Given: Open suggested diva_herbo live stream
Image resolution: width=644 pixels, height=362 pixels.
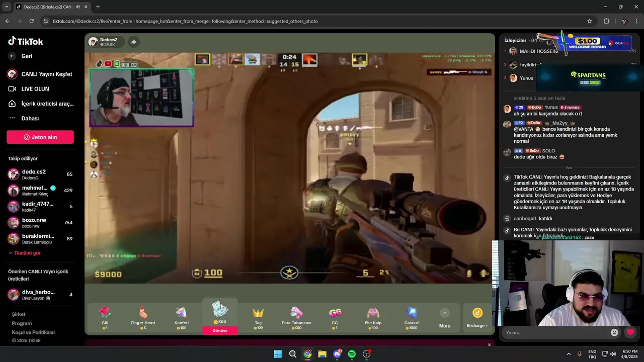Looking at the screenshot, I should coord(40,295).
